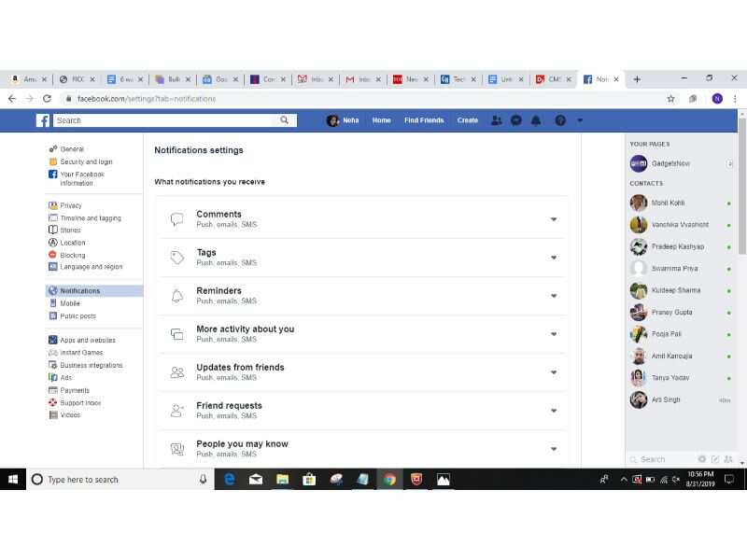
Task: Open the Privacy settings icon
Action: click(53, 205)
